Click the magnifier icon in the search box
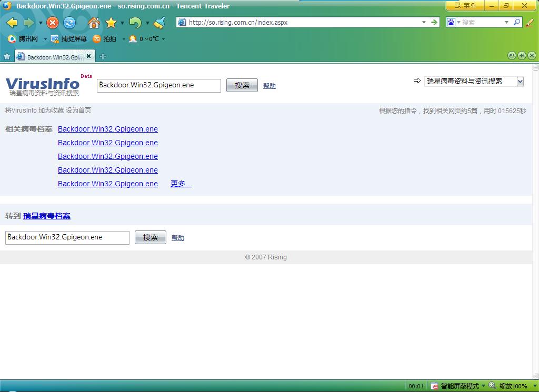The height and width of the screenshot is (392, 539). (x=517, y=22)
